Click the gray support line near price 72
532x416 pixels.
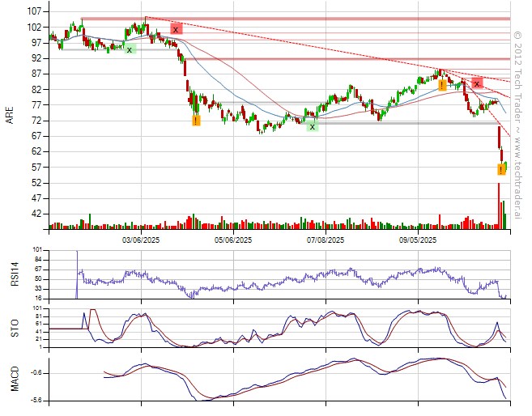[x=405, y=123]
